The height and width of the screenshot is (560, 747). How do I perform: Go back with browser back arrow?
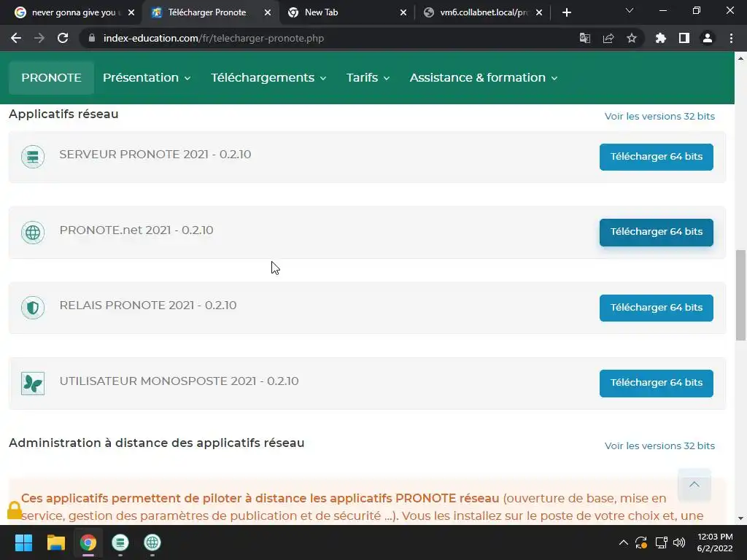(x=16, y=38)
